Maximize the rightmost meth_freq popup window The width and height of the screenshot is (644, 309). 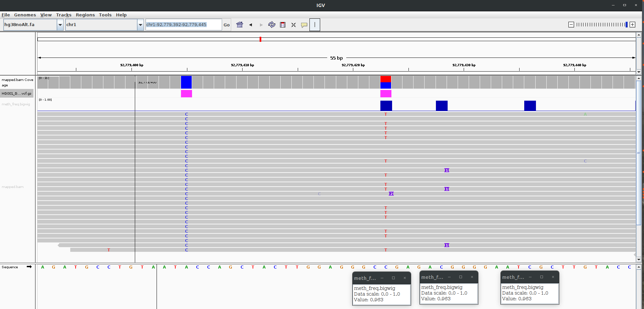point(542,277)
